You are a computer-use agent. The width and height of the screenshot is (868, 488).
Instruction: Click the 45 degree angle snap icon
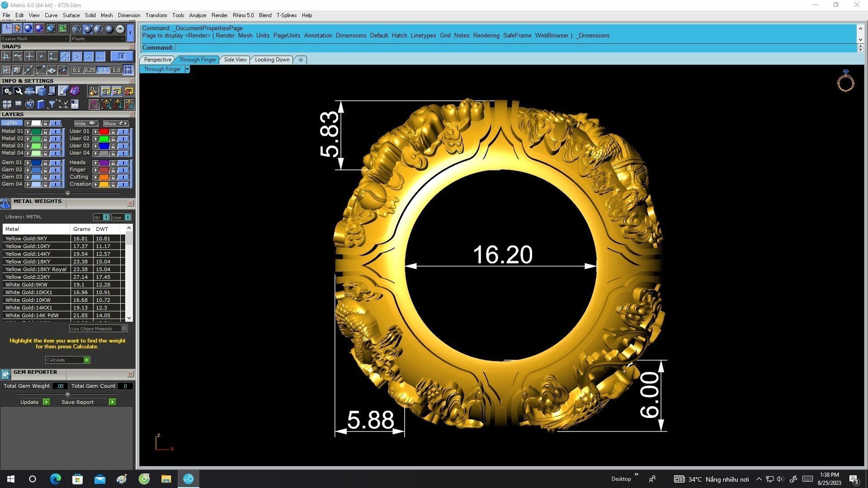pos(41,70)
